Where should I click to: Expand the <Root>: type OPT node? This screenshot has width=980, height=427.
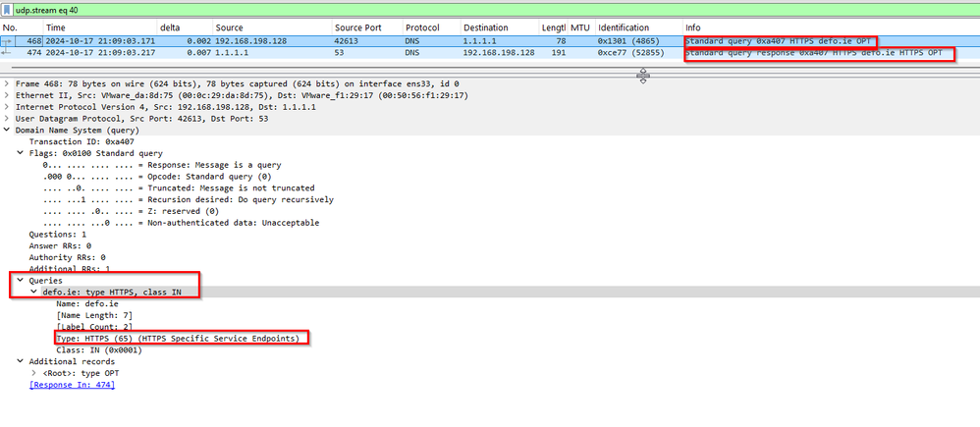(x=33, y=373)
